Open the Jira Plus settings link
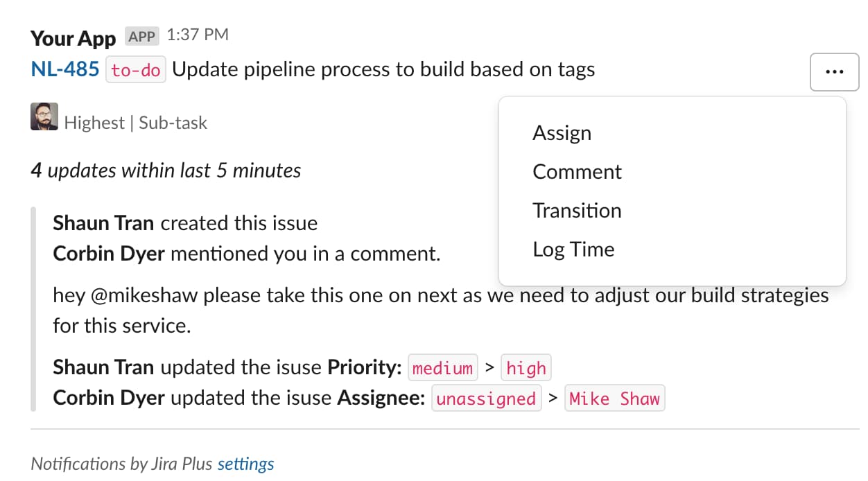Image resolution: width=868 pixels, height=481 pixels. pyautogui.click(x=245, y=464)
